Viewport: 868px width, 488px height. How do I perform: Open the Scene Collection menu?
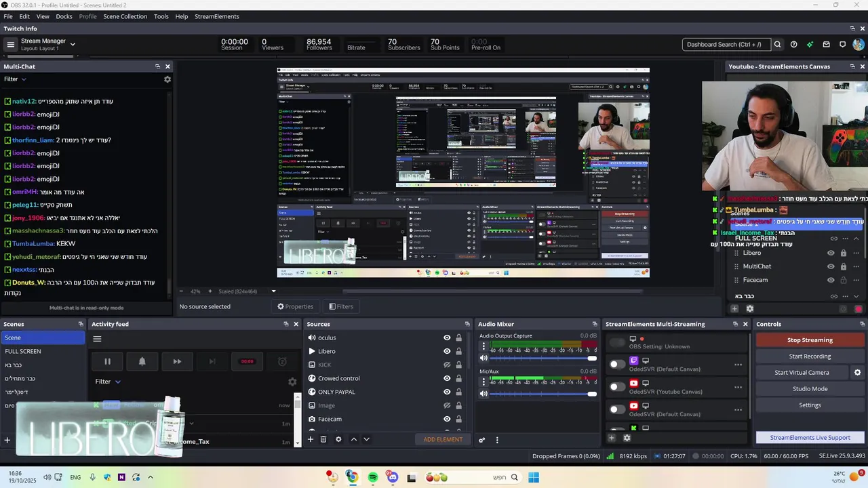[125, 16]
